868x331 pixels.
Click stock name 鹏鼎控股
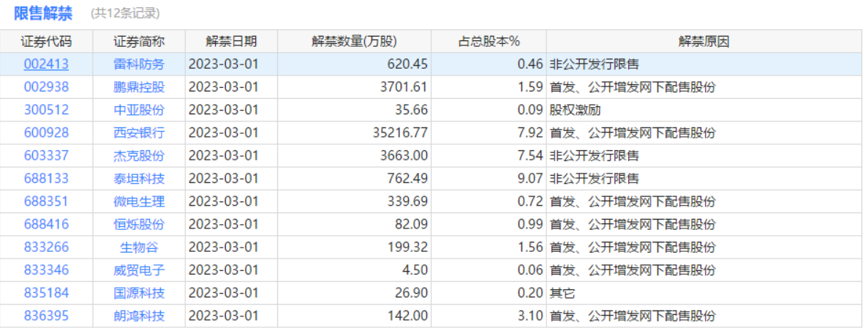(x=139, y=87)
